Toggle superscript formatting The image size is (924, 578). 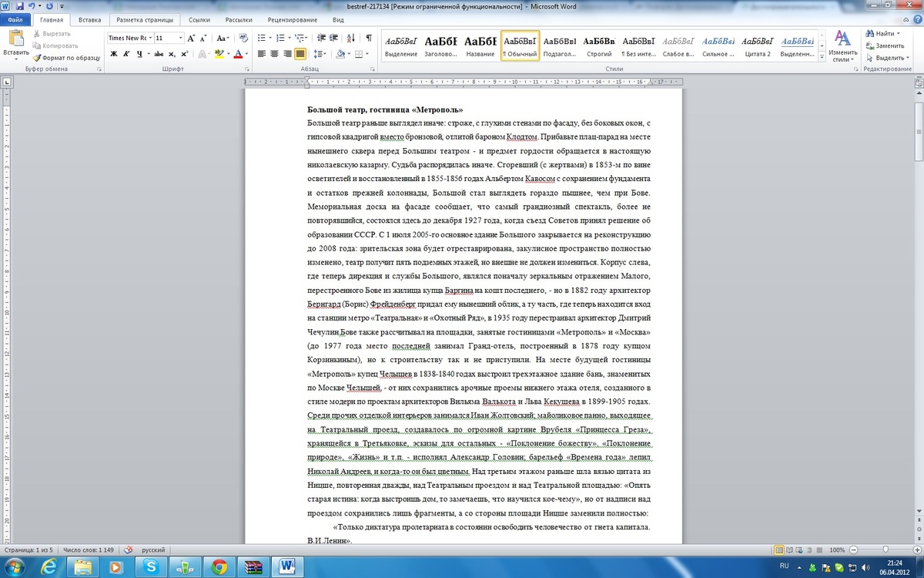click(185, 54)
